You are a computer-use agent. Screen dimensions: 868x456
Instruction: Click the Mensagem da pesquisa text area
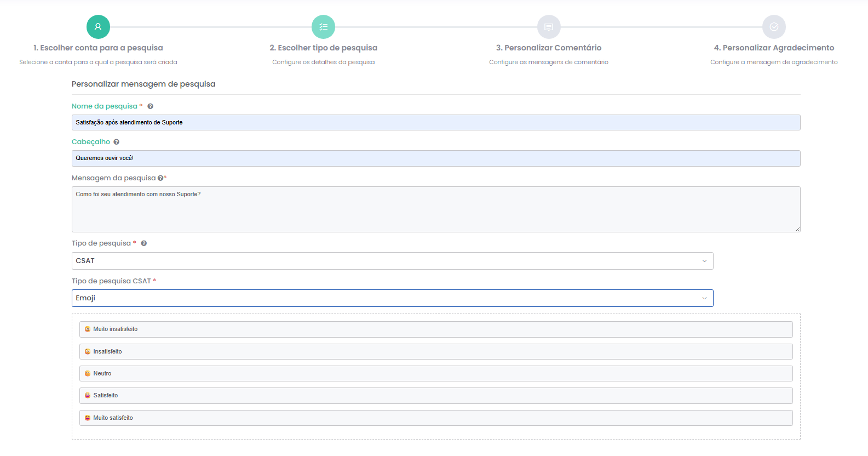click(x=435, y=209)
